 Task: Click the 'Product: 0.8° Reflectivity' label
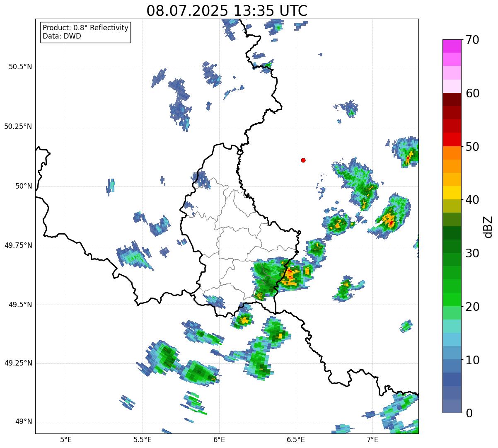[86, 28]
